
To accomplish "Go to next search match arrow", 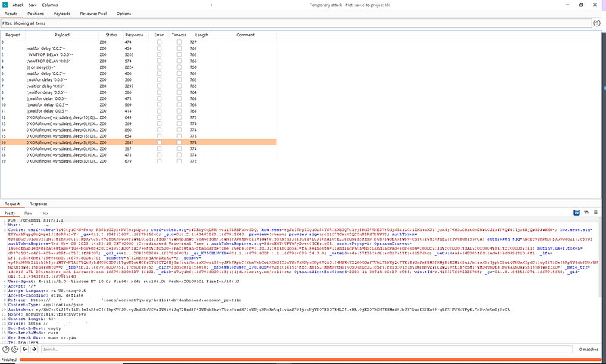I will click(34, 349).
